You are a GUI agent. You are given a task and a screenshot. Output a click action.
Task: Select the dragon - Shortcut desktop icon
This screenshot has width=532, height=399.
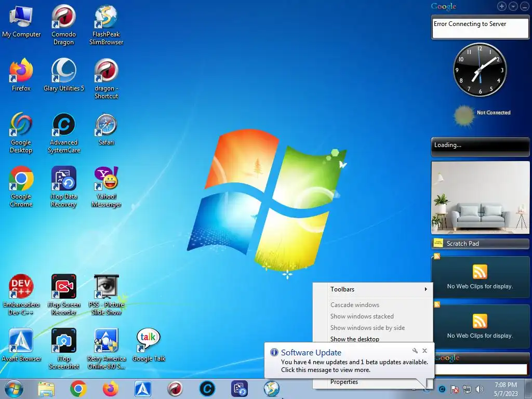click(106, 79)
